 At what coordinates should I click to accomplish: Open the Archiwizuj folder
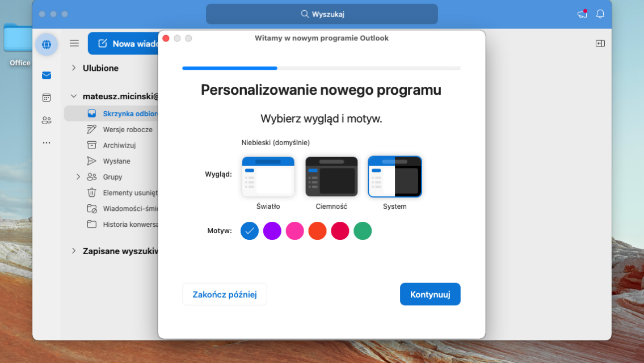(x=111, y=145)
